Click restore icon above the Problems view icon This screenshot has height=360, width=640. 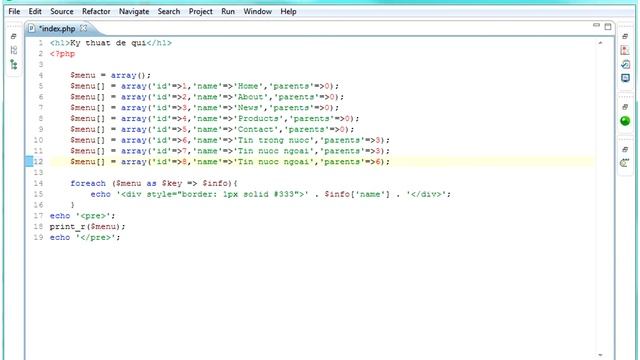tap(625, 36)
